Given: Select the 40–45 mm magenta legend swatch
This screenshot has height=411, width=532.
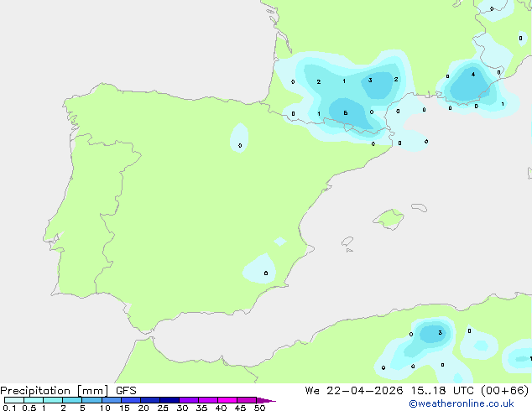Looking at the screenshot, I should point(227,400).
